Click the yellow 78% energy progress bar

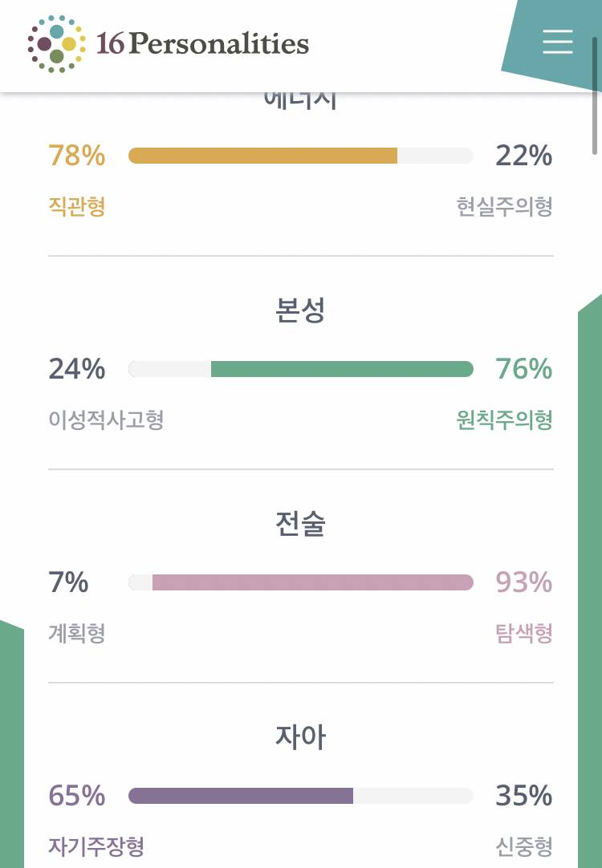pyautogui.click(x=265, y=156)
